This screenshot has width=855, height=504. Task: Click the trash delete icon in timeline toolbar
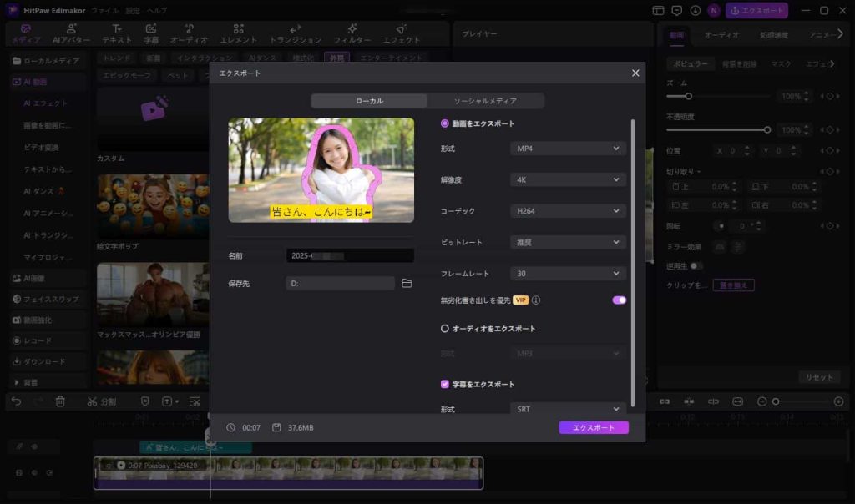tap(60, 401)
